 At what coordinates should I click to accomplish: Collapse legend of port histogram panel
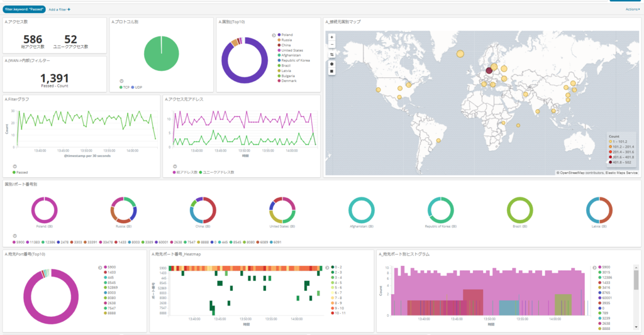pyautogui.click(x=594, y=268)
